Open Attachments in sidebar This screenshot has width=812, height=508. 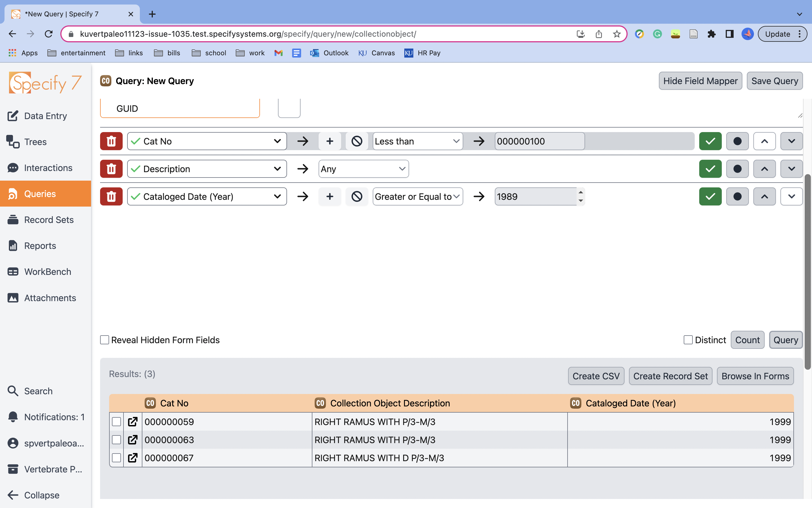[45, 298]
